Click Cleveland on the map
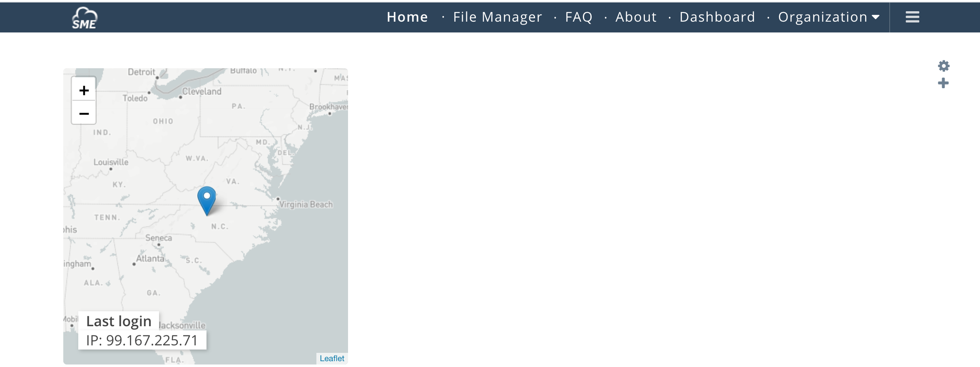 pyautogui.click(x=202, y=92)
